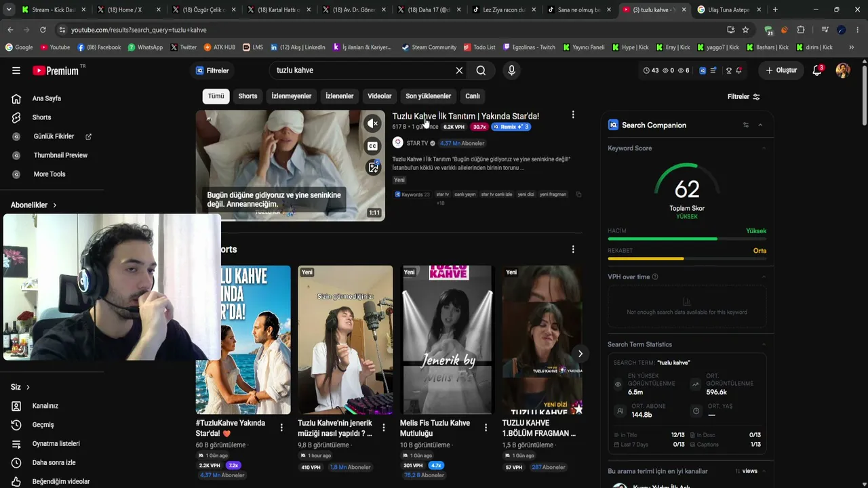Copy the video keywords with copy icon
Screen dimensions: 868x488
[x=578, y=195]
